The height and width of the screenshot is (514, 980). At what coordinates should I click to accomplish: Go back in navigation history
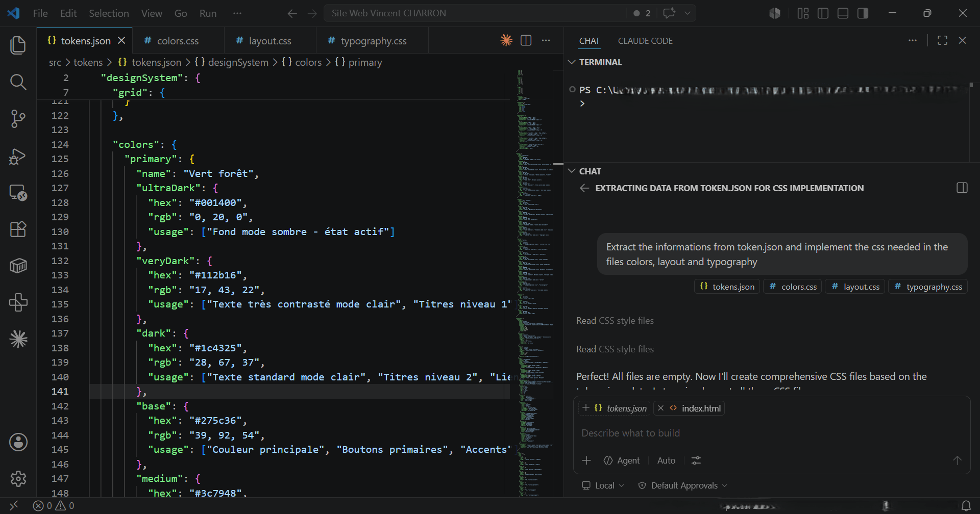(292, 13)
